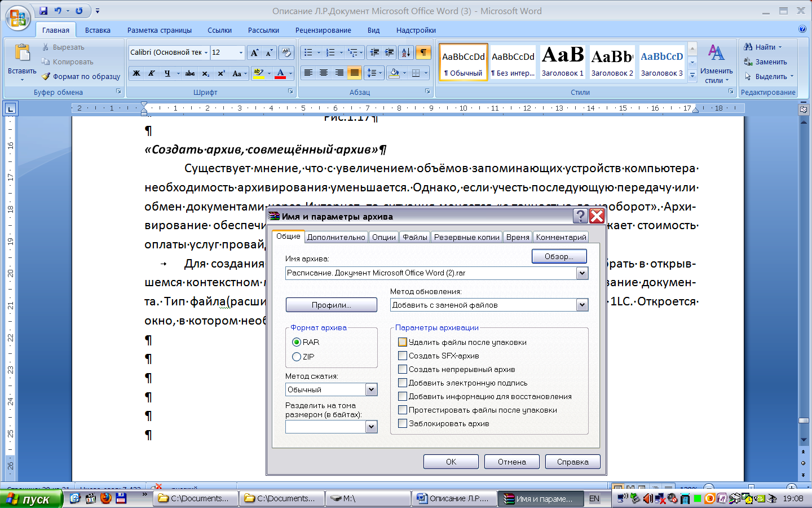Viewport: 812px width, 508px height.
Task: Click the 'пуск' Start button
Action: [31, 499]
